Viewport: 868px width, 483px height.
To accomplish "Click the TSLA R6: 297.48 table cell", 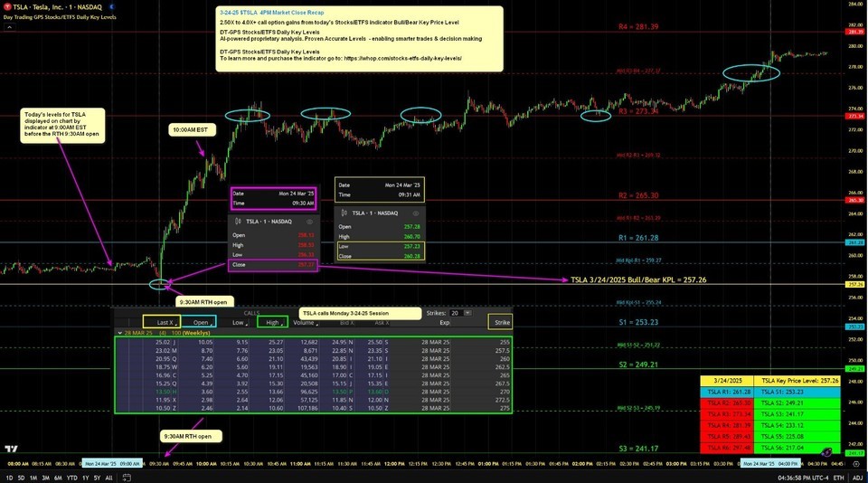I will click(727, 448).
